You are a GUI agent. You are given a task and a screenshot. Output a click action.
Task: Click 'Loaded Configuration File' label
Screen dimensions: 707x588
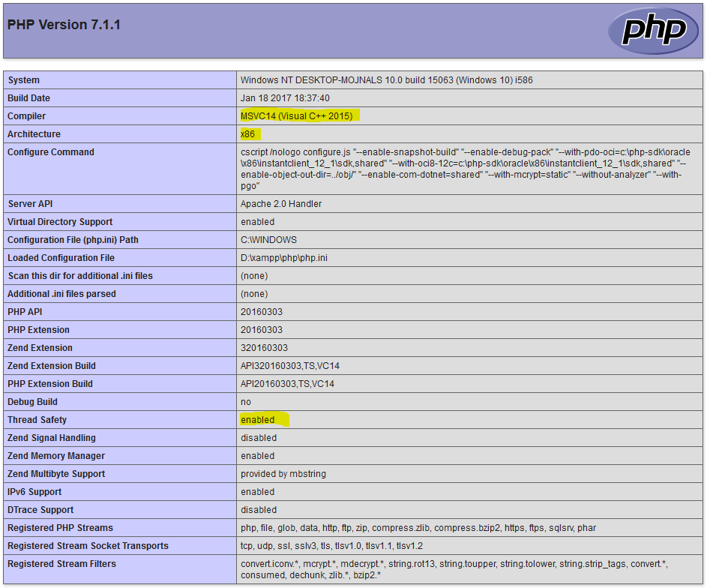click(61, 258)
